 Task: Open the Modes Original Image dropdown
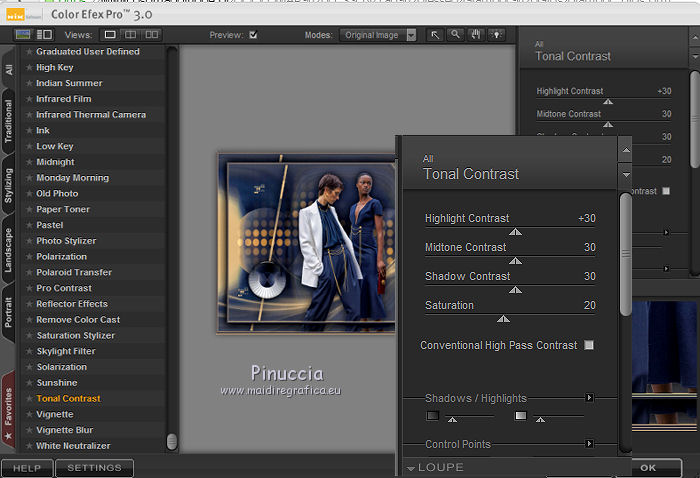[x=378, y=35]
